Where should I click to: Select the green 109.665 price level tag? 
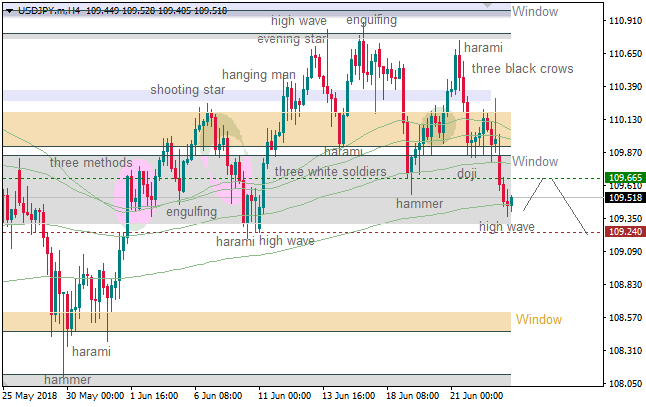[625, 178]
